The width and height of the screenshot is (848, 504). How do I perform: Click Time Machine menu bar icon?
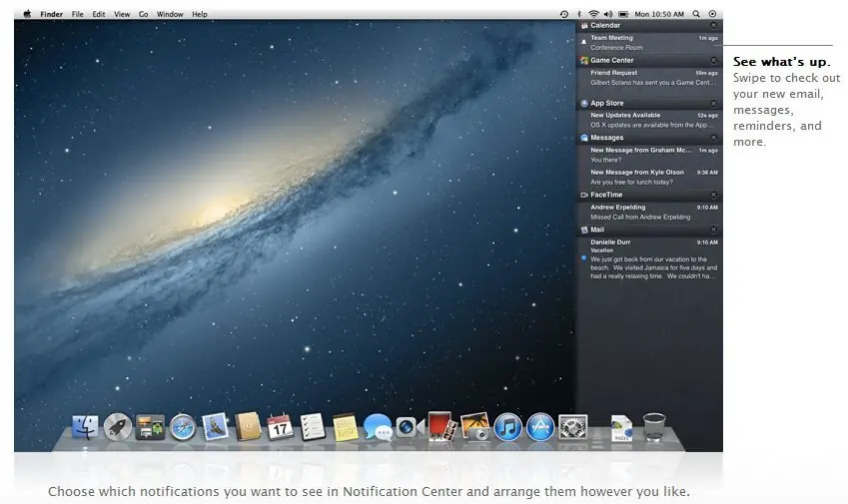564,14
